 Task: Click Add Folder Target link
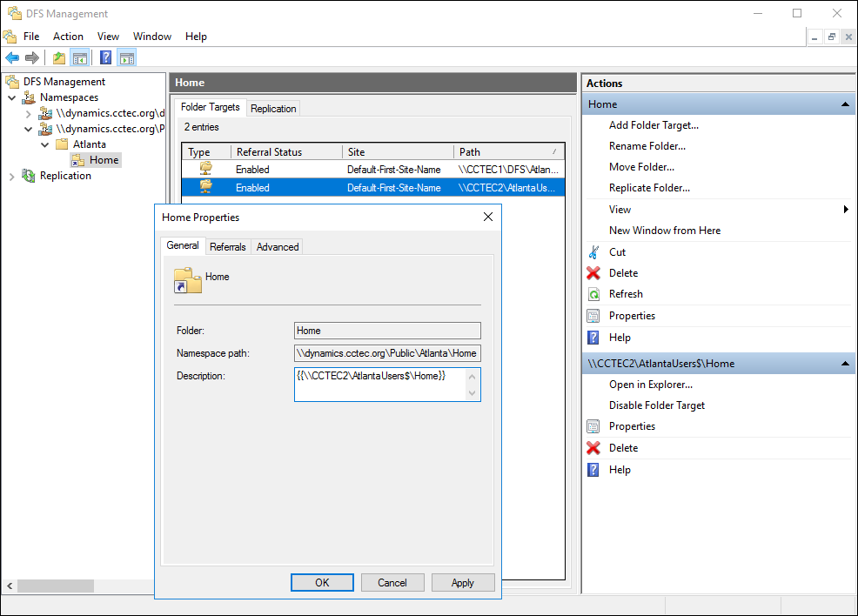[x=653, y=125]
